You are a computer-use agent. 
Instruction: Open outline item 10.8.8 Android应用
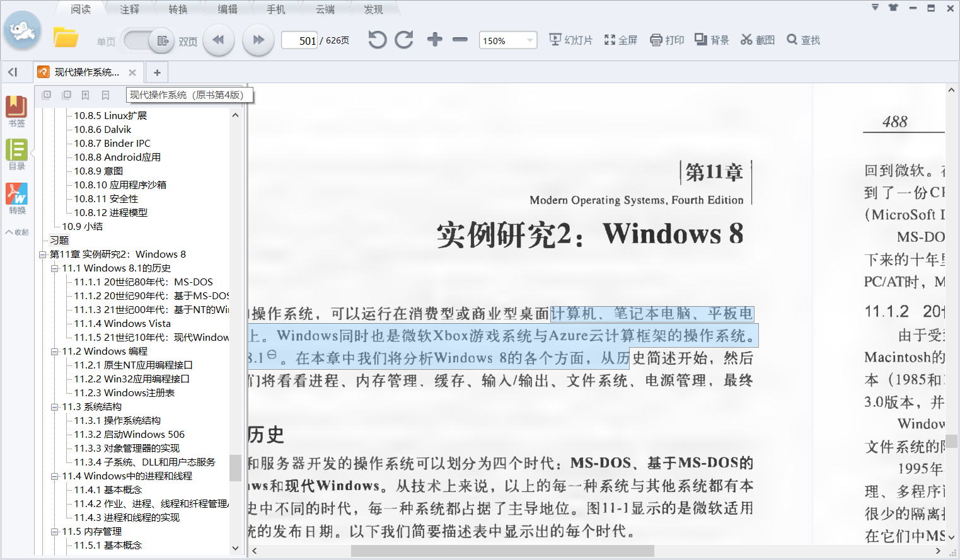[x=117, y=157]
